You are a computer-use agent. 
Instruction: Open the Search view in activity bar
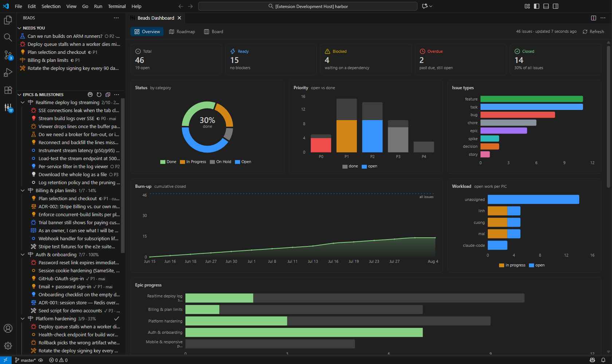[x=8, y=37]
